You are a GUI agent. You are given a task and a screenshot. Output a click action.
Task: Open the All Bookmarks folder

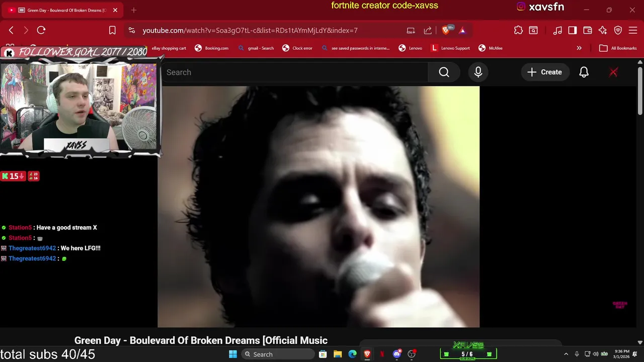(618, 48)
